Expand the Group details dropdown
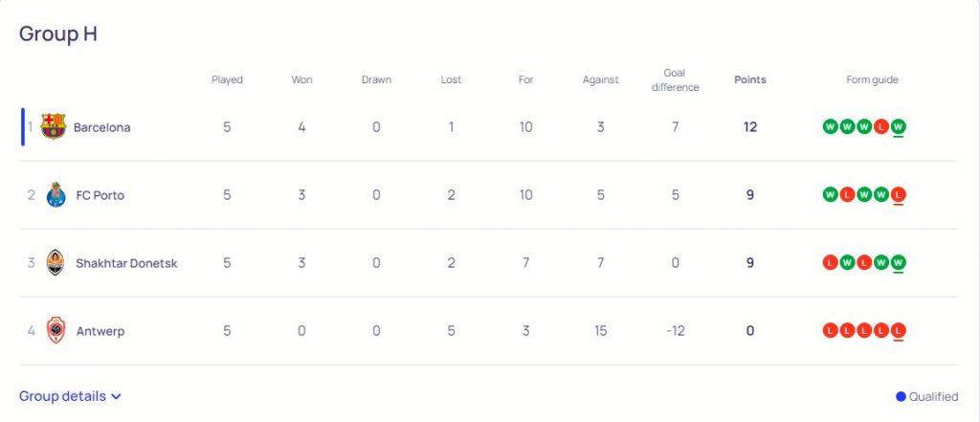 point(63,396)
